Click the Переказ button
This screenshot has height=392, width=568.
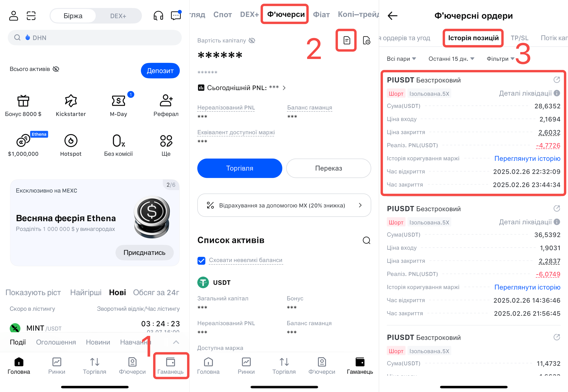point(328,168)
